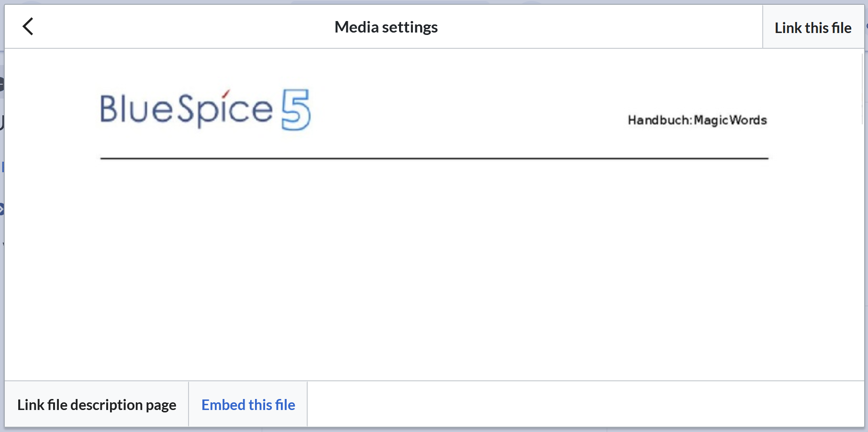Click empty footer space right of Embed tab

click(x=574, y=405)
